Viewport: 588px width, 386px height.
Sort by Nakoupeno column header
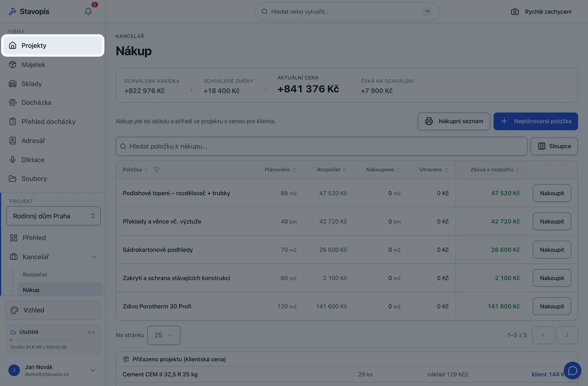[383, 170]
